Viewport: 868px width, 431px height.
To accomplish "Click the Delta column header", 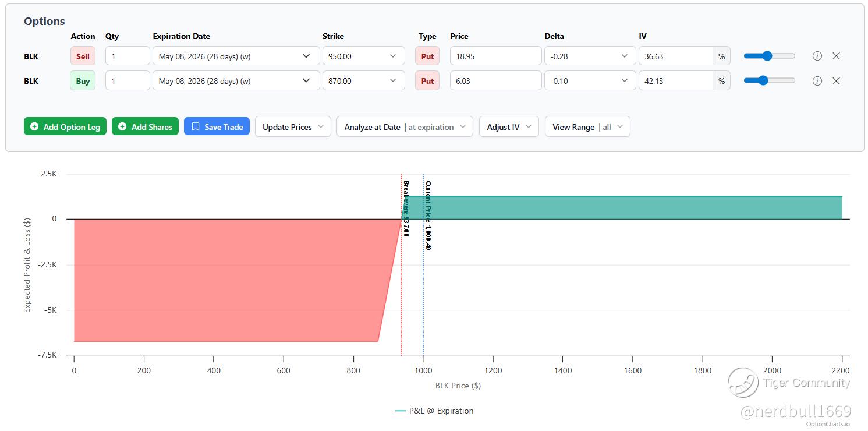I will (x=554, y=36).
